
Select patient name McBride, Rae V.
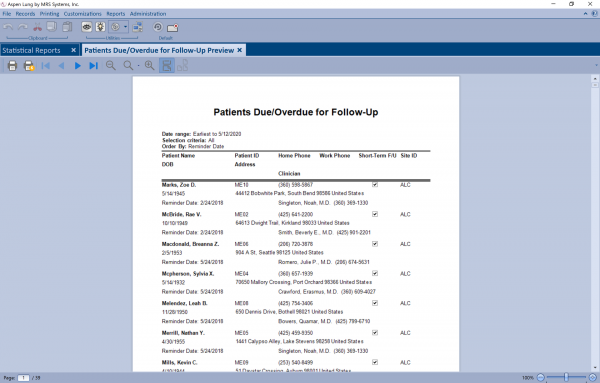tap(181, 214)
